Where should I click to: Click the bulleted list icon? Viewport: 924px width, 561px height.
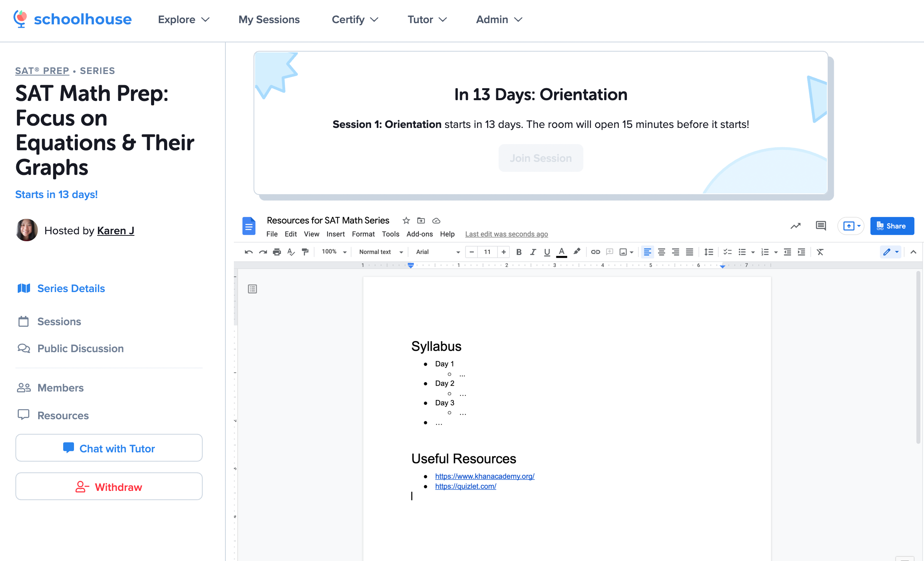[x=742, y=252]
